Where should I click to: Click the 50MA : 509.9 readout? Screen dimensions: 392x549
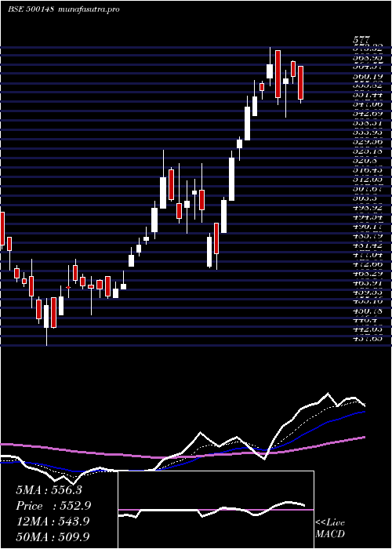[53, 536]
